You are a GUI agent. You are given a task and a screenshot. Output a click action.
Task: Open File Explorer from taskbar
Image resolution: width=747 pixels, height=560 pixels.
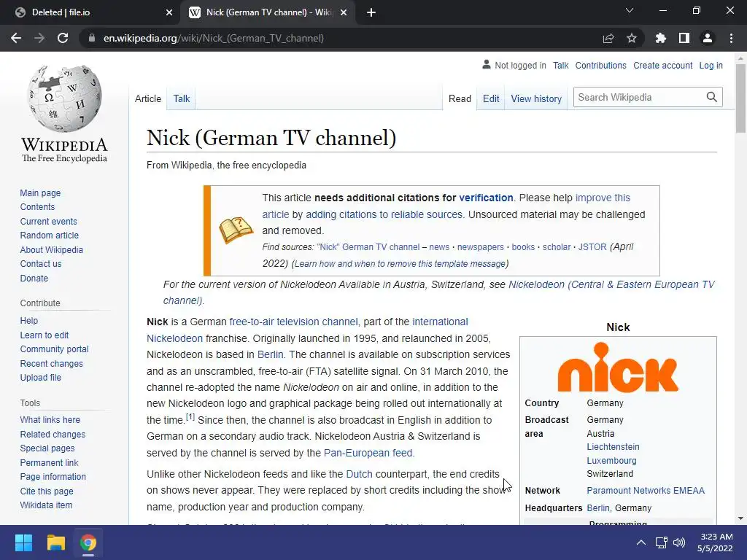click(55, 542)
